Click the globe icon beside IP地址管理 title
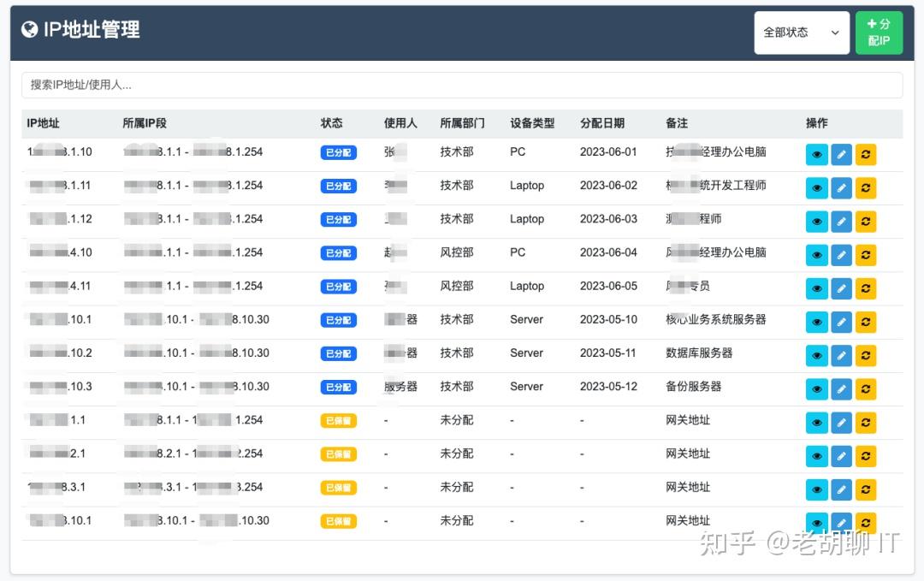The image size is (924, 581). tap(29, 29)
